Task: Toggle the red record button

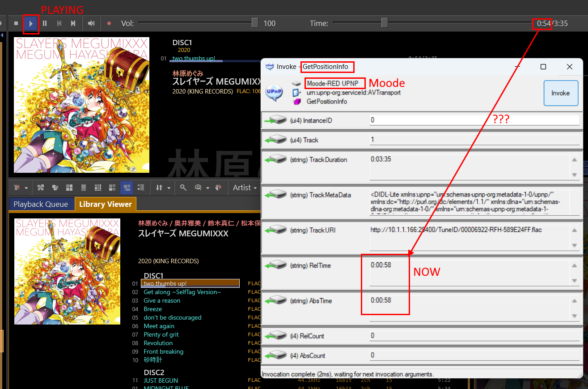Action: coord(109,23)
